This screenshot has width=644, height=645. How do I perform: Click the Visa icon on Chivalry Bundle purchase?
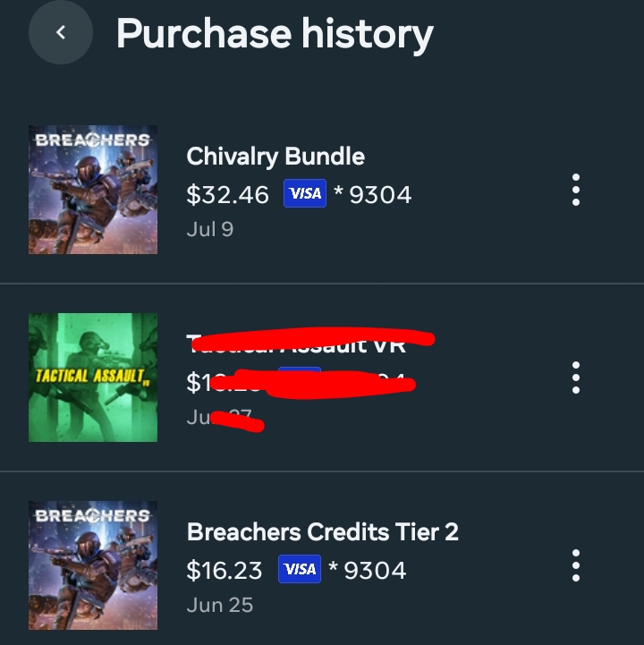pos(305,193)
